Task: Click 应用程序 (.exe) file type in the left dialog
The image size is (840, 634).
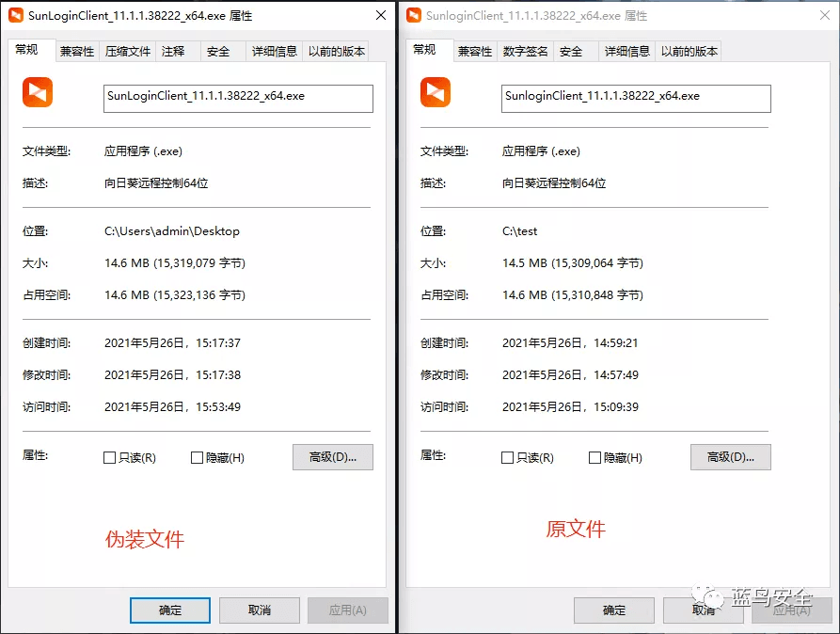Action: 143,151
